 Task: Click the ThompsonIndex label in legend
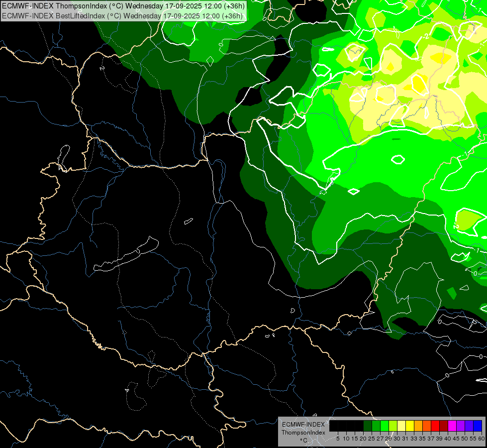[x=303, y=433]
